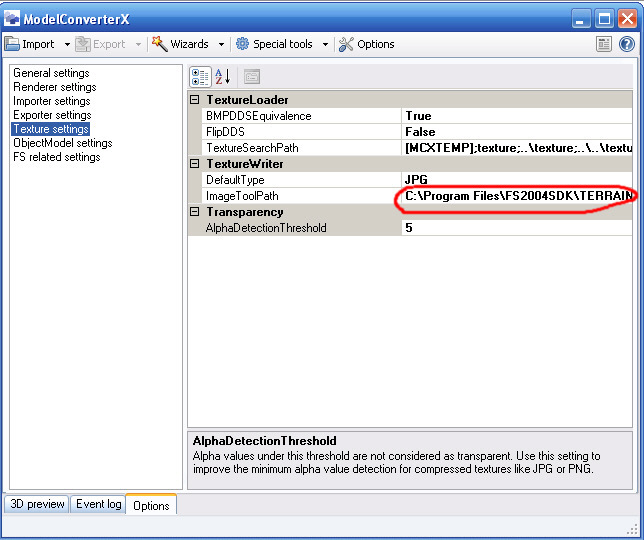Viewport: 644px width, 540px height.
Task: Collapse the TextureLoader category
Action: 195,100
